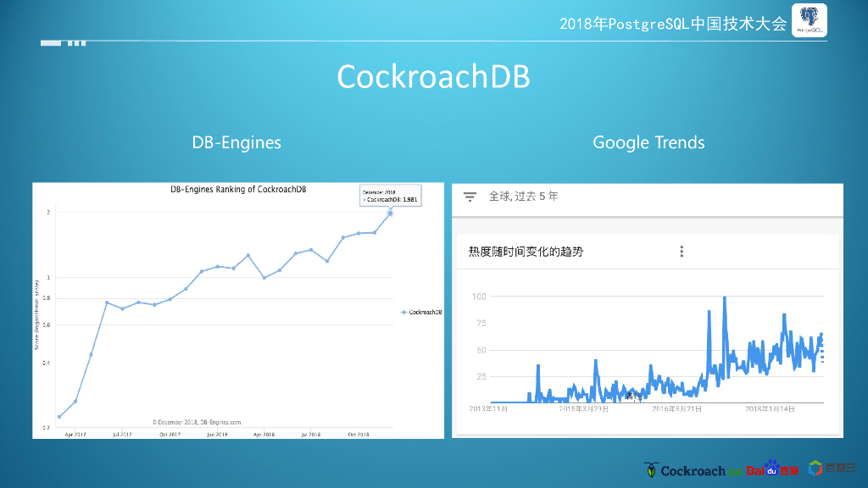The width and height of the screenshot is (868, 488).
Task: Click the DB-Engines heading
Action: tap(236, 142)
